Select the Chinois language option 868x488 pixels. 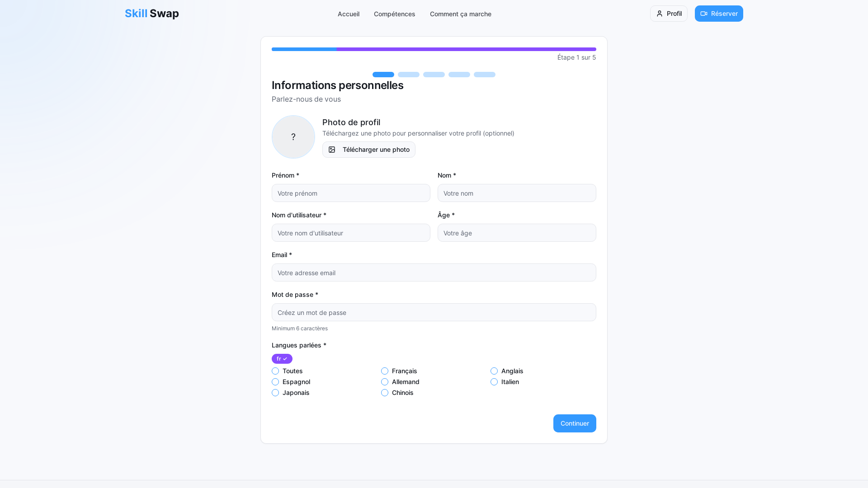tap(385, 393)
